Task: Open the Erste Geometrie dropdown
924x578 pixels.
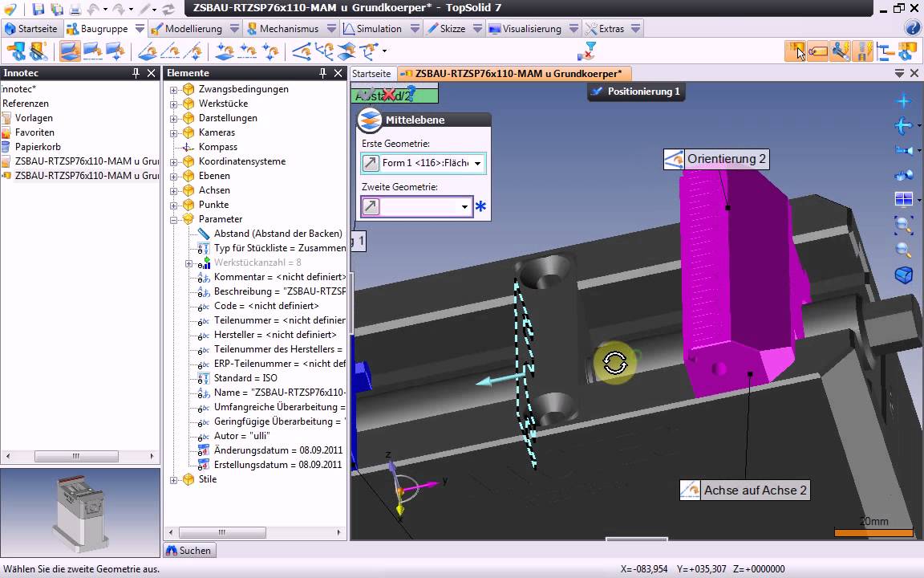Action: click(477, 164)
